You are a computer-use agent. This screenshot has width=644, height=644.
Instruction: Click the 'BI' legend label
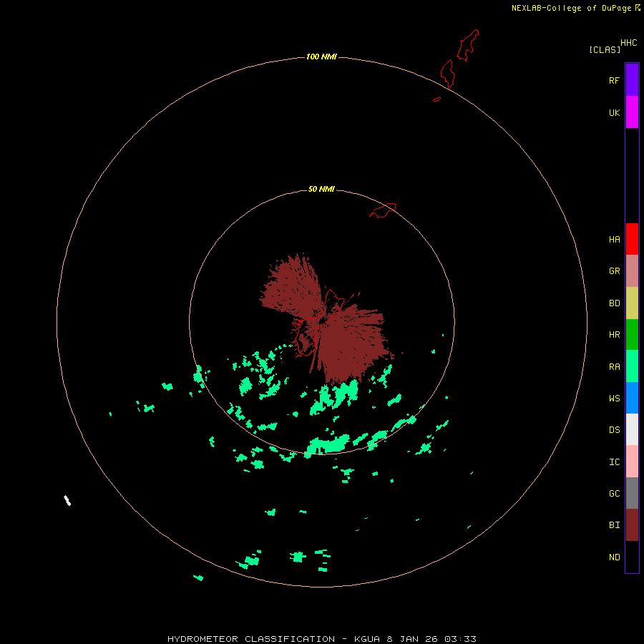click(x=614, y=525)
